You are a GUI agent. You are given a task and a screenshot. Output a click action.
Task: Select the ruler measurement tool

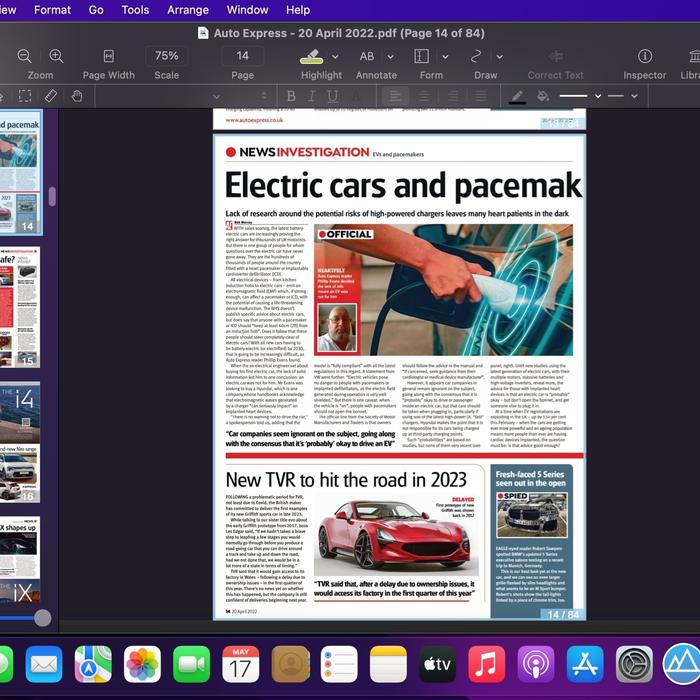(51, 96)
